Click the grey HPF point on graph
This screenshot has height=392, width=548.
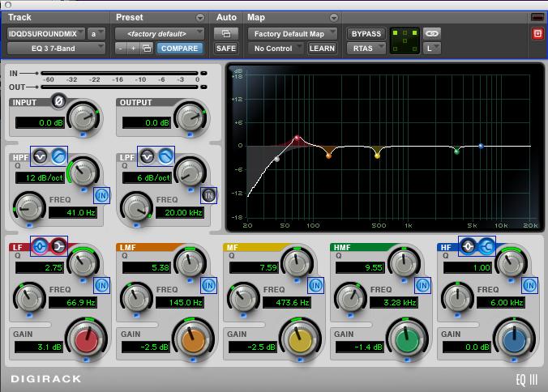pyautogui.click(x=276, y=160)
